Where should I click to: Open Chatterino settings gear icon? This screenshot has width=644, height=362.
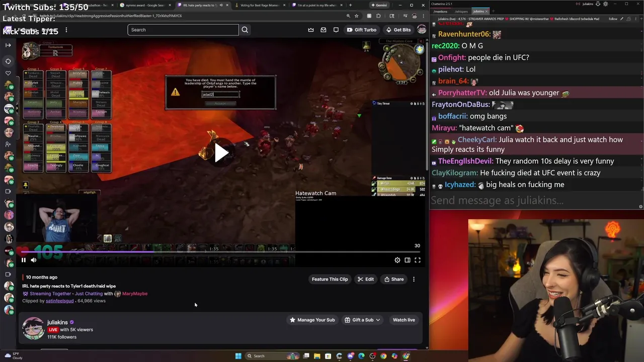pos(605,4)
